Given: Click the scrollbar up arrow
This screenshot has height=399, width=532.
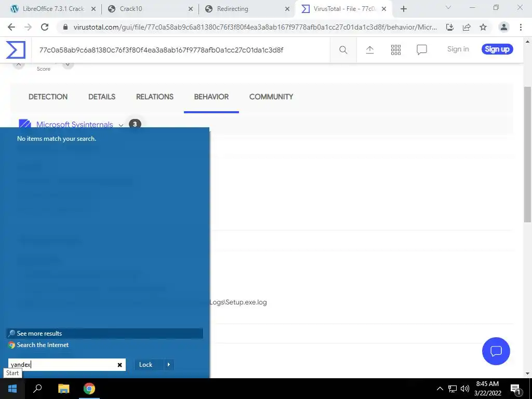Looking at the screenshot, I should (527, 42).
